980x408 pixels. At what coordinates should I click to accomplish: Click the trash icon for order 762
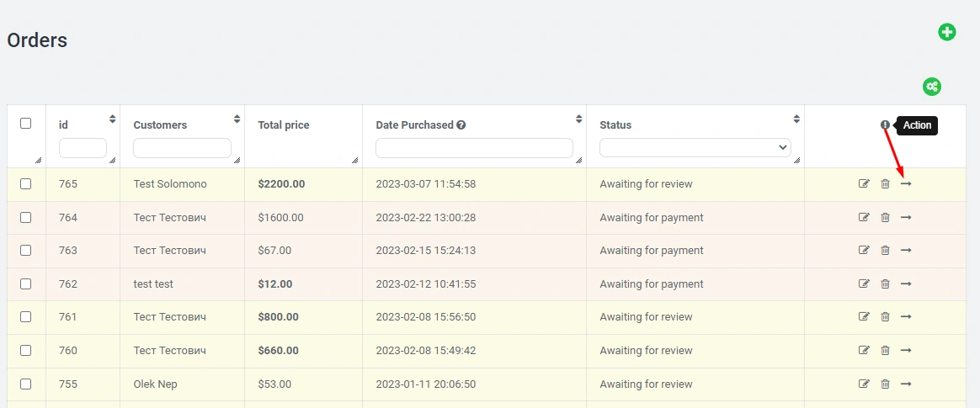point(885,284)
